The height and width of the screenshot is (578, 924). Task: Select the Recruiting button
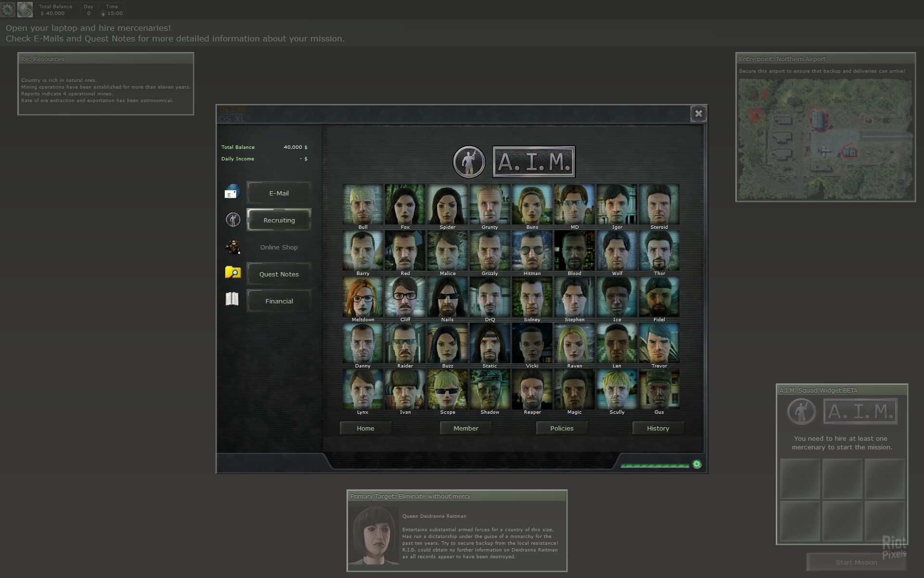point(279,220)
